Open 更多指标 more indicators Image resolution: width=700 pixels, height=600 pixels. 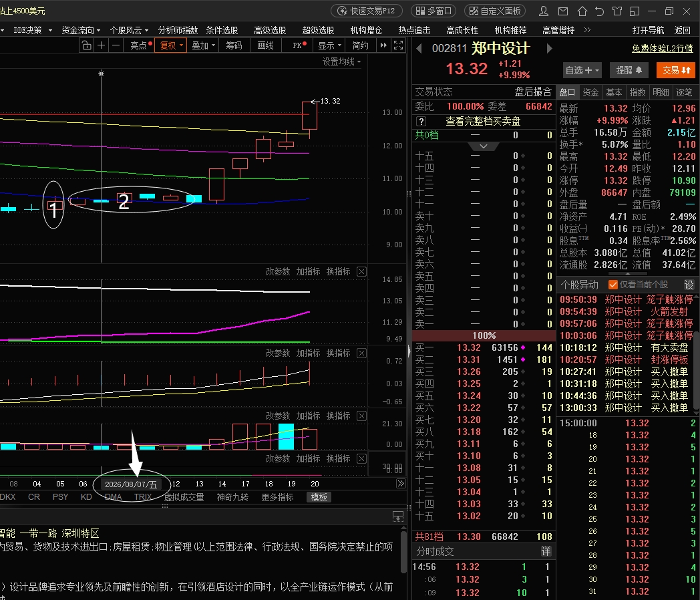point(277,497)
